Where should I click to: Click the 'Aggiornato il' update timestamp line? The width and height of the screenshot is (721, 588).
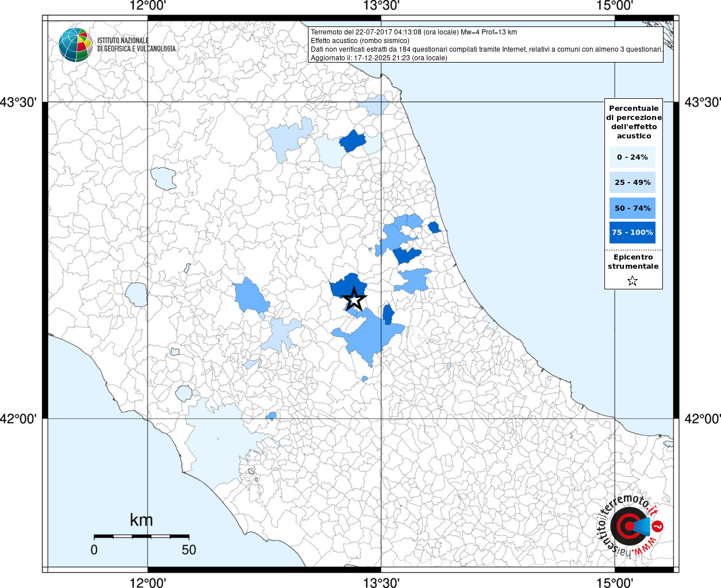coord(379,58)
